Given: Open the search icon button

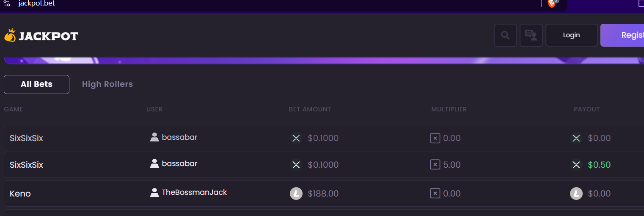Looking at the screenshot, I should point(505,35).
